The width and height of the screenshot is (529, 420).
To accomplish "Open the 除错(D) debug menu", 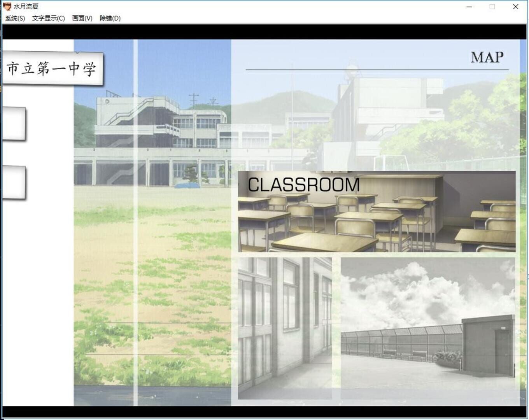I will tap(110, 18).
